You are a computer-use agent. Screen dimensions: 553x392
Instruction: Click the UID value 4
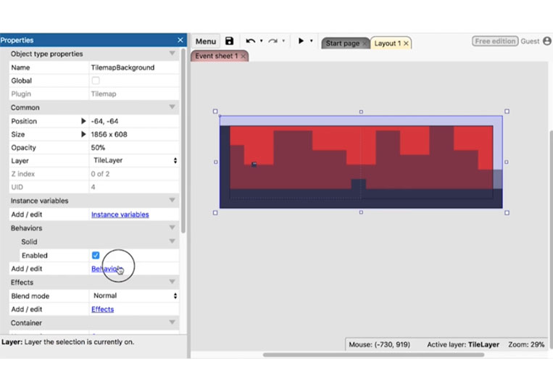tap(93, 187)
